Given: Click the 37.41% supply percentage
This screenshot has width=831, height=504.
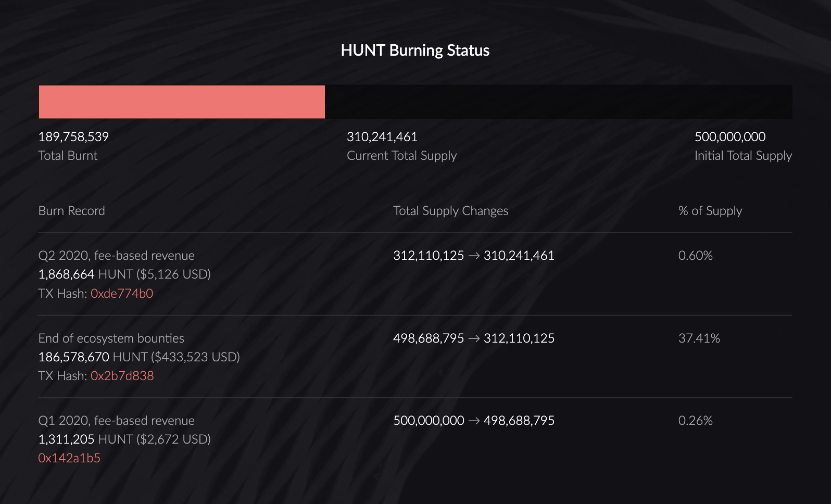Looking at the screenshot, I should pyautogui.click(x=699, y=338).
